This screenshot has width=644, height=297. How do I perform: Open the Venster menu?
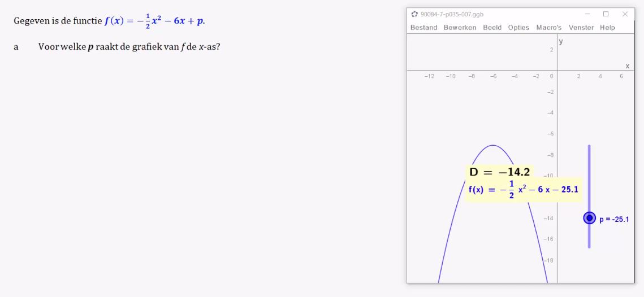(581, 28)
